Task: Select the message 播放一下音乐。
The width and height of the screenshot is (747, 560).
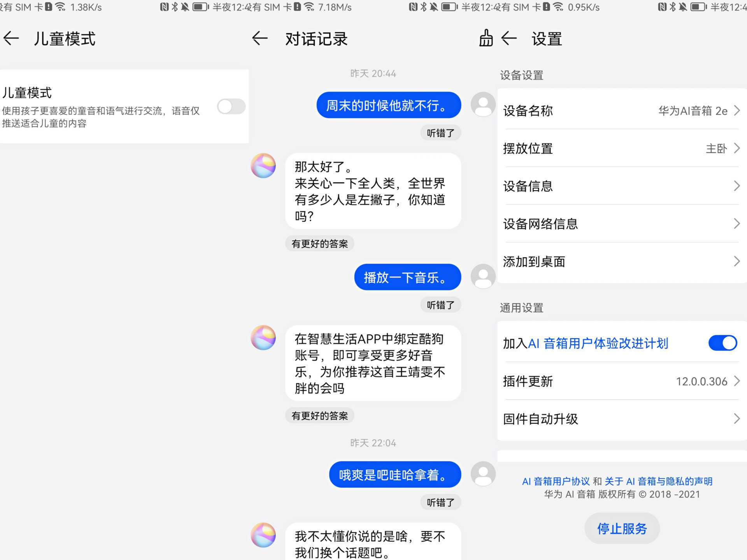Action: (x=408, y=277)
